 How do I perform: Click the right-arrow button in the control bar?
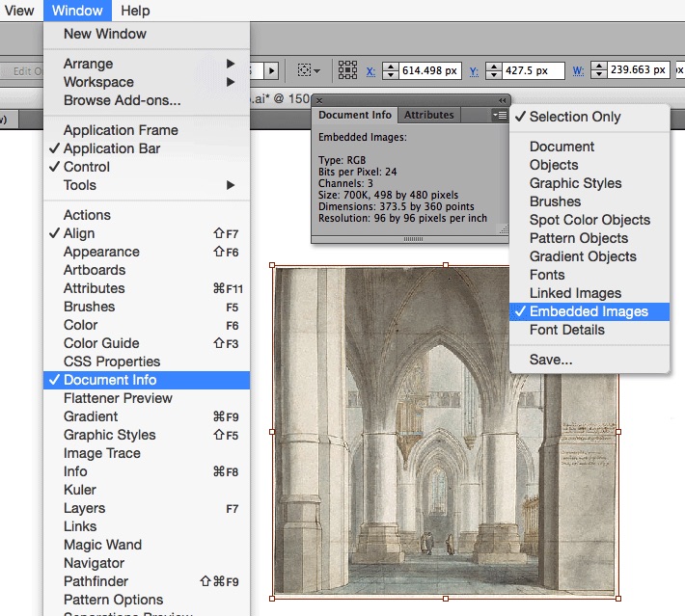(x=272, y=70)
